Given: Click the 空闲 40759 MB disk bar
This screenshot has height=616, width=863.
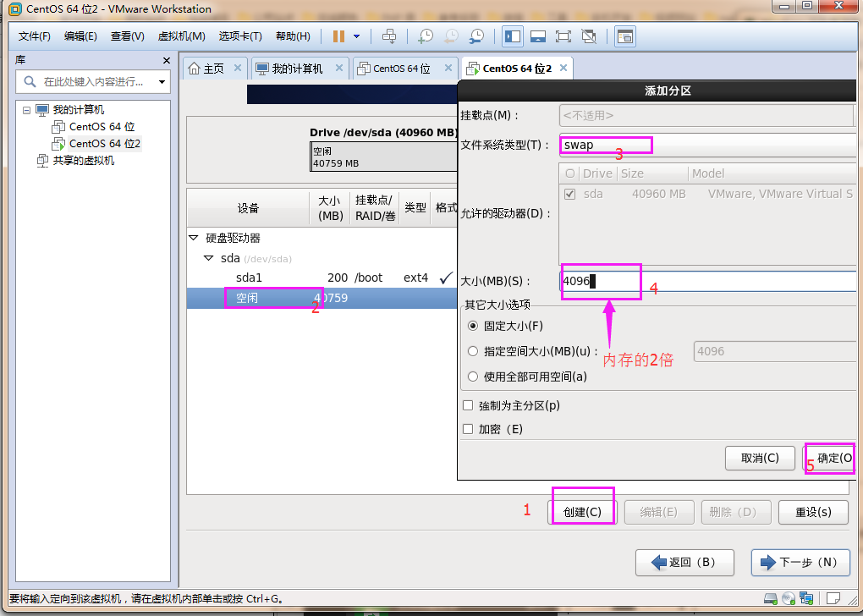Looking at the screenshot, I should [x=384, y=157].
